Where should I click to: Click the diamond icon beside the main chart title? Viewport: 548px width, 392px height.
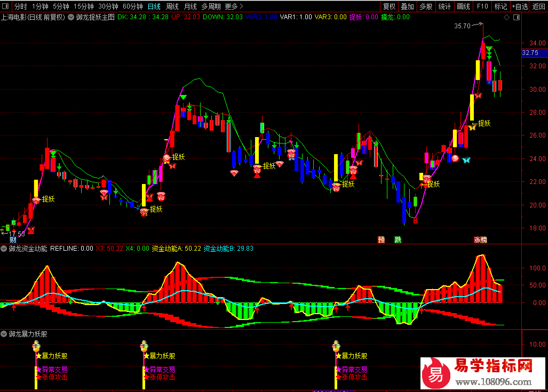(x=506, y=18)
